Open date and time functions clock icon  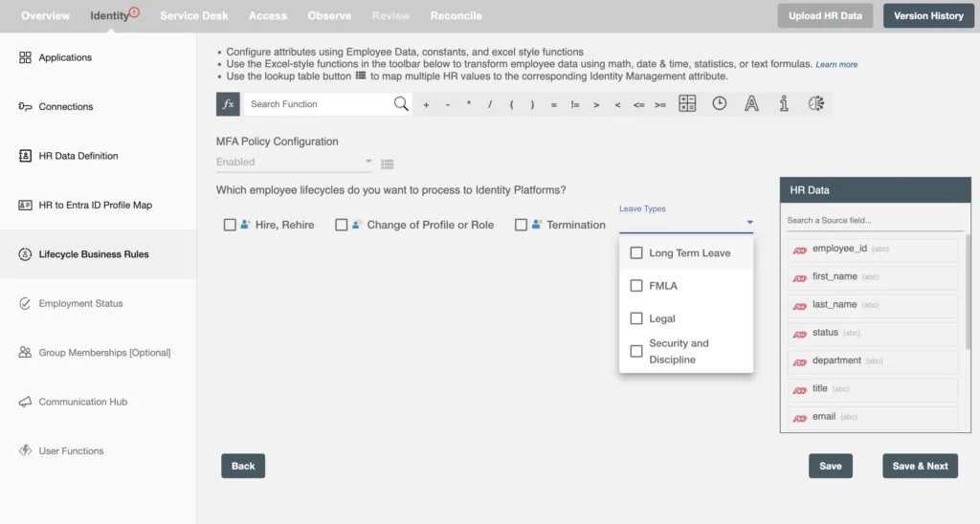point(720,103)
